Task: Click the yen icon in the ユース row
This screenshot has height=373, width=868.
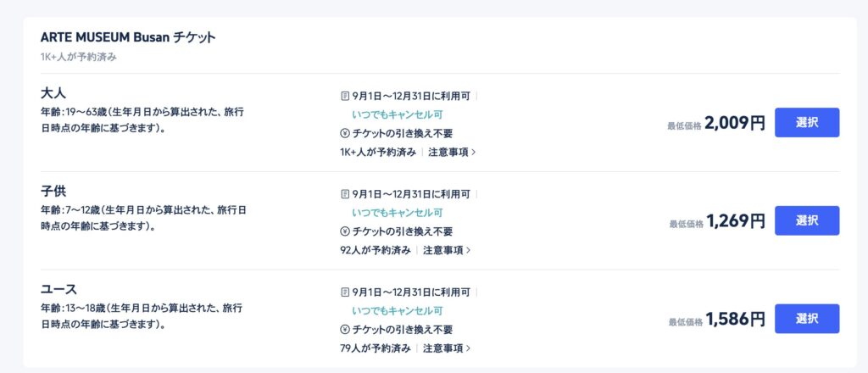Action: (x=345, y=329)
